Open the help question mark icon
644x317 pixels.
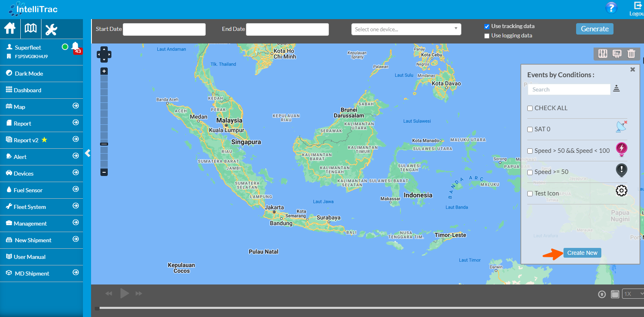click(611, 8)
